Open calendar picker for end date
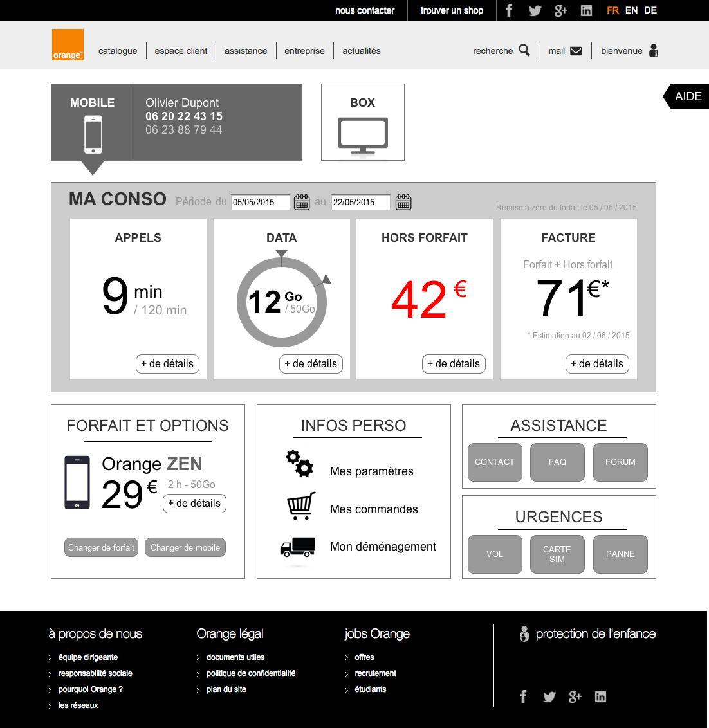The height and width of the screenshot is (728, 709). (403, 202)
